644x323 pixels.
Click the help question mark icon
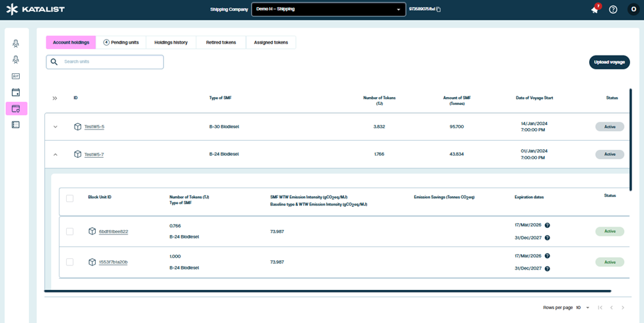tap(613, 9)
